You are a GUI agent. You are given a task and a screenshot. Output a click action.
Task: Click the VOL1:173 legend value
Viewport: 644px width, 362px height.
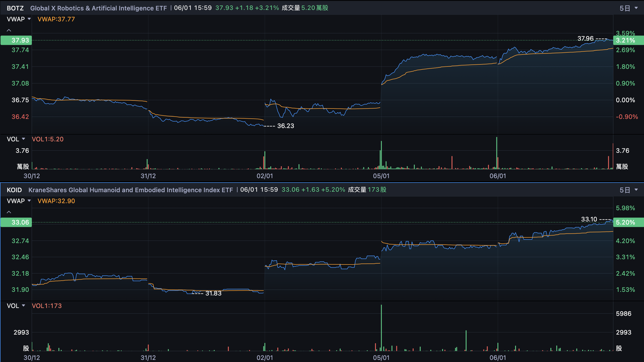pos(47,306)
